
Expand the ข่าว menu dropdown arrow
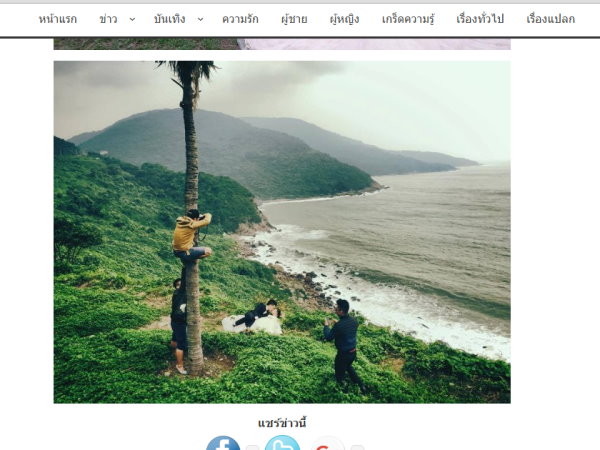coord(132,19)
